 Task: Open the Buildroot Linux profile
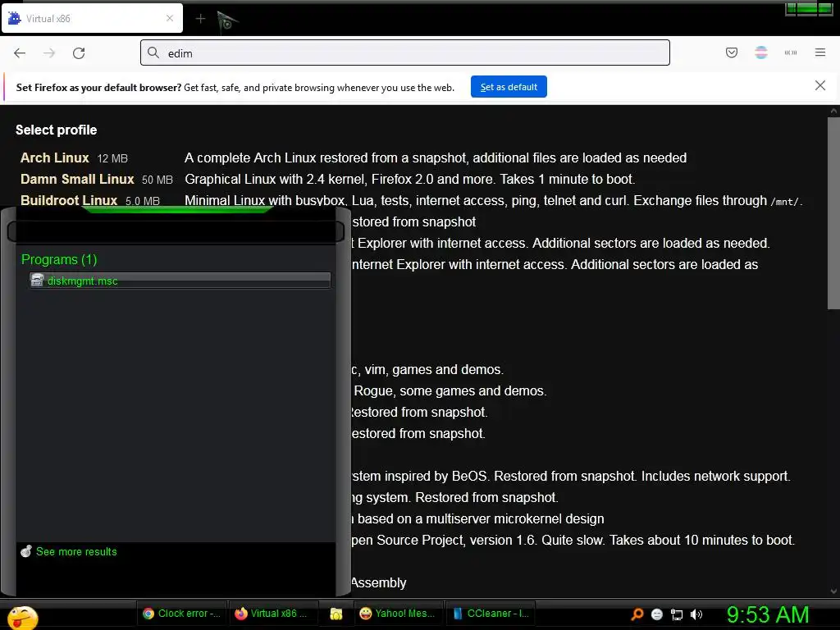tap(69, 200)
